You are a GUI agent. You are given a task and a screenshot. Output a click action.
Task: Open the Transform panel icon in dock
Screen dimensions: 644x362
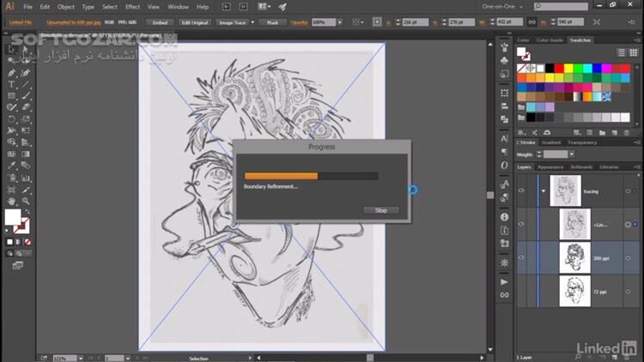[504, 93]
